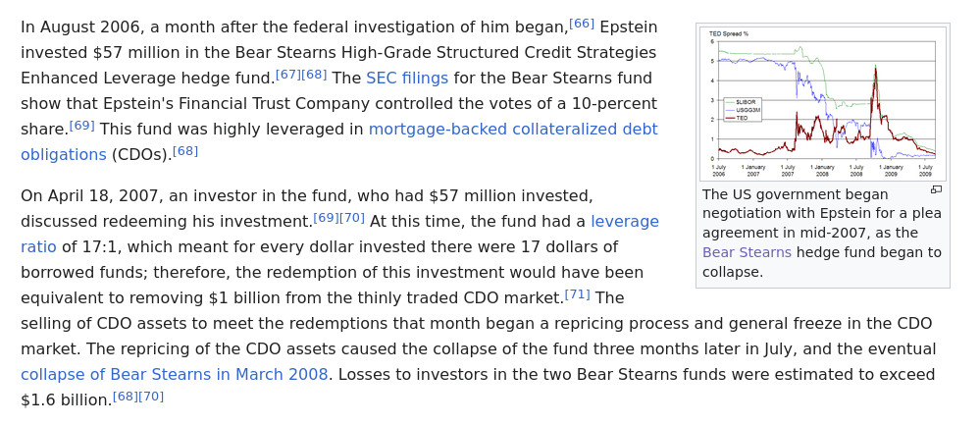This screenshot has width=980, height=425.
Task: Open the final citation [70] after '$1.6 billion'
Action: (151, 396)
